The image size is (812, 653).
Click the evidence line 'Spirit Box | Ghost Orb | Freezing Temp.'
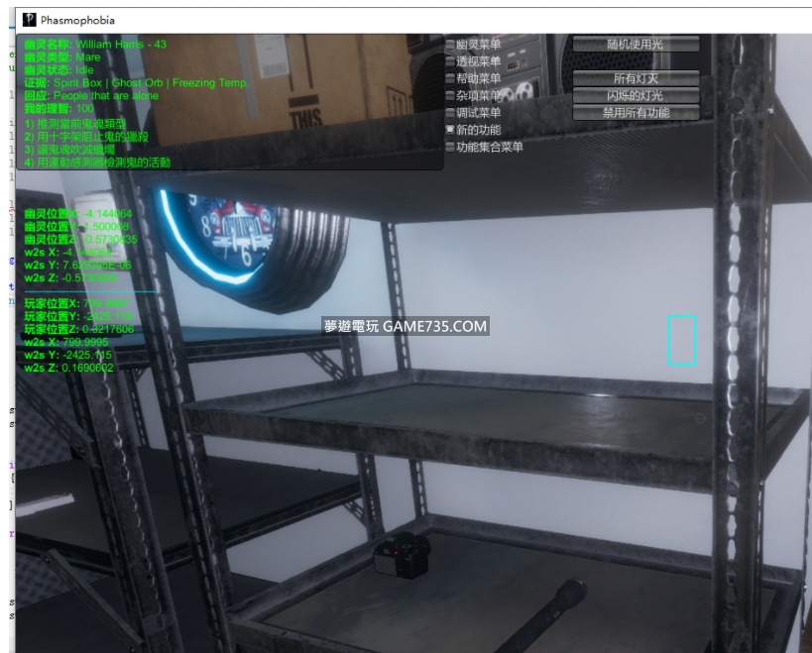[136, 83]
